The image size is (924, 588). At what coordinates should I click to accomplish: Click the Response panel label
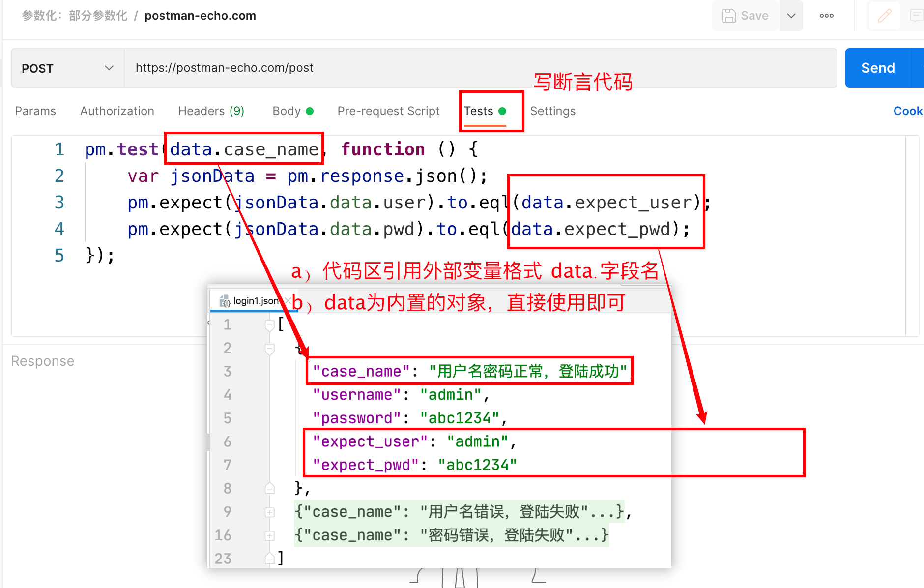pos(43,361)
